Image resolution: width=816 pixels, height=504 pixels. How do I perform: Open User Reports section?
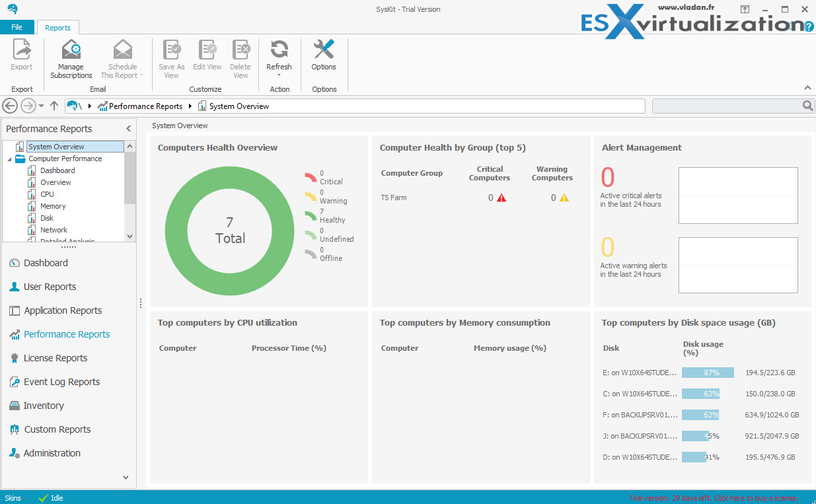[42, 287]
